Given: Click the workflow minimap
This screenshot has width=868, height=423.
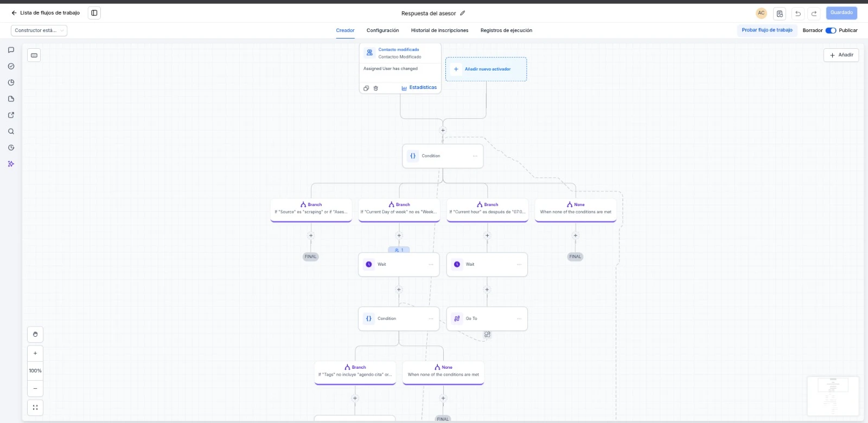Looking at the screenshot, I should [x=833, y=396].
